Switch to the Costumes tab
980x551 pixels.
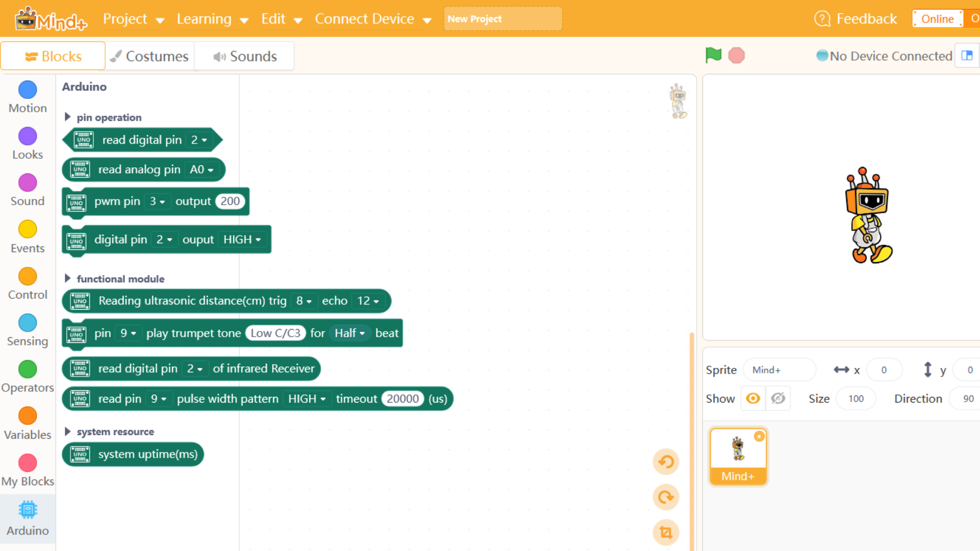point(150,56)
